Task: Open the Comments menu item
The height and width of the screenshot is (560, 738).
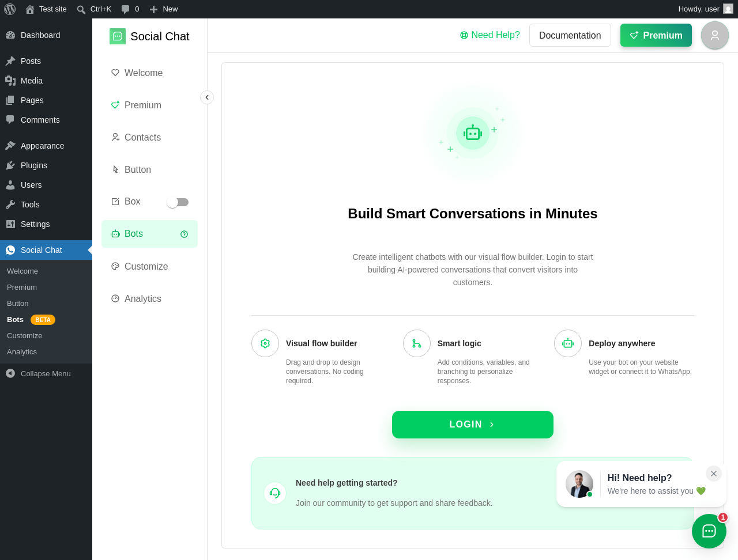Action: pos(46,120)
